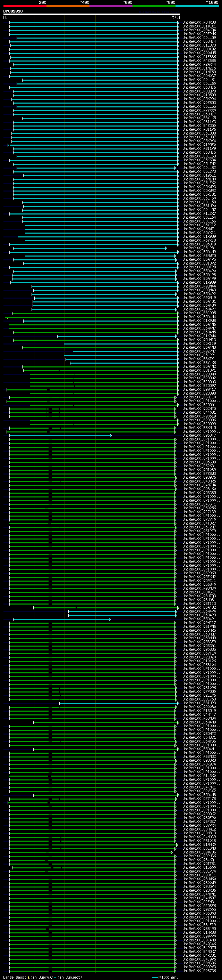222x980 pixels.
Task: Select hit UniRef100_Q5UHI4
Action: tap(199, 41)
